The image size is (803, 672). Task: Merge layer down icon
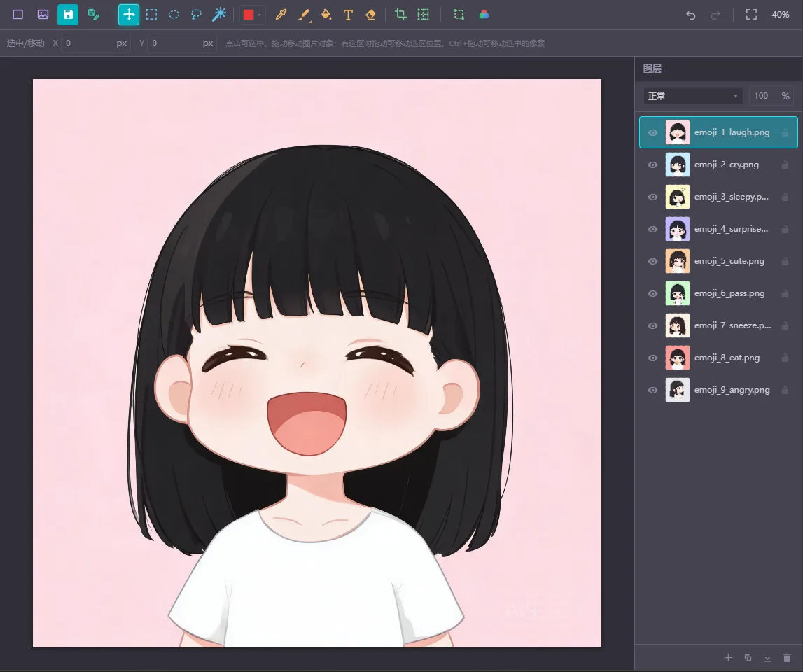pyautogui.click(x=768, y=658)
